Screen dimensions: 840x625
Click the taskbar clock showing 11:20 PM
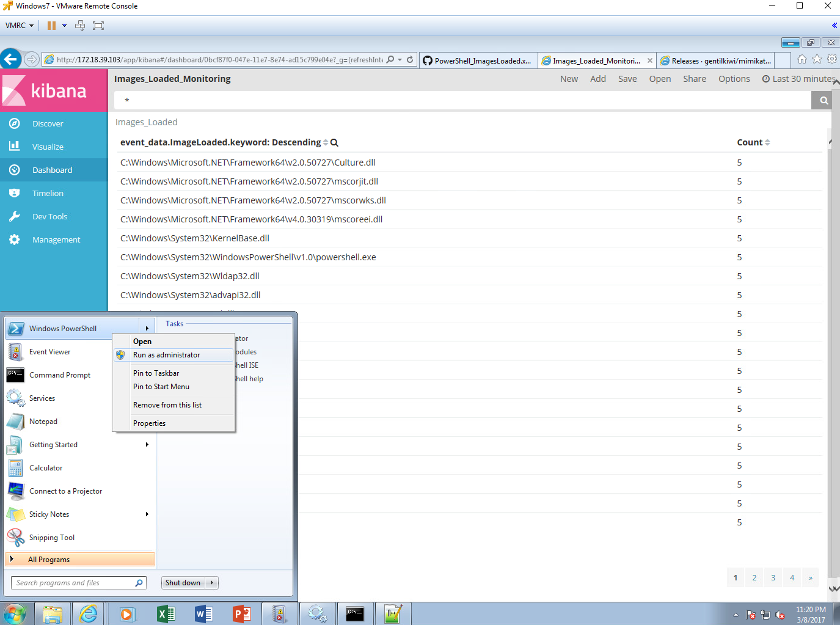pos(811,615)
